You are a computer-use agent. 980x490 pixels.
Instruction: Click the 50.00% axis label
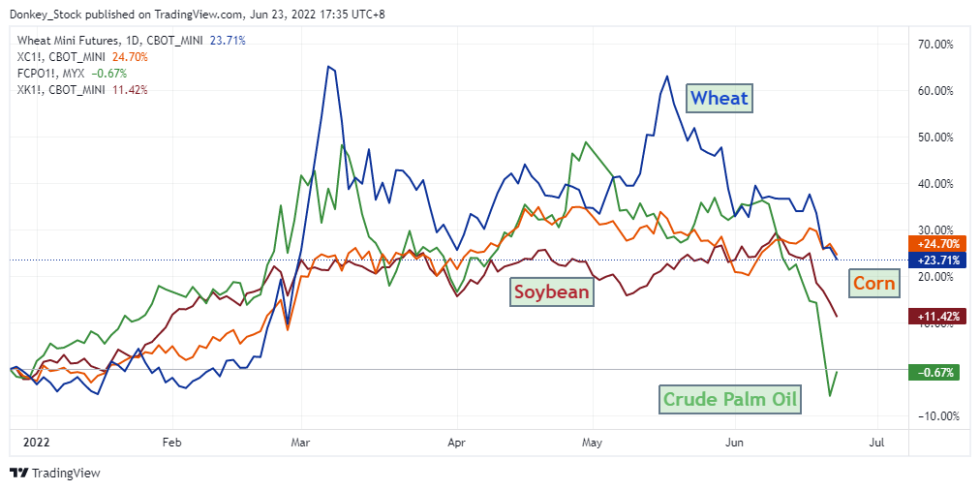936,138
